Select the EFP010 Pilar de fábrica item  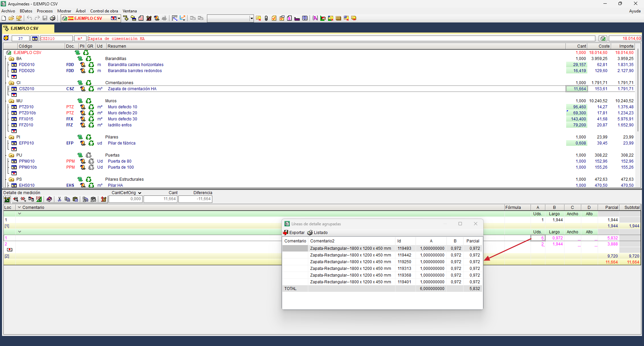(321, 143)
